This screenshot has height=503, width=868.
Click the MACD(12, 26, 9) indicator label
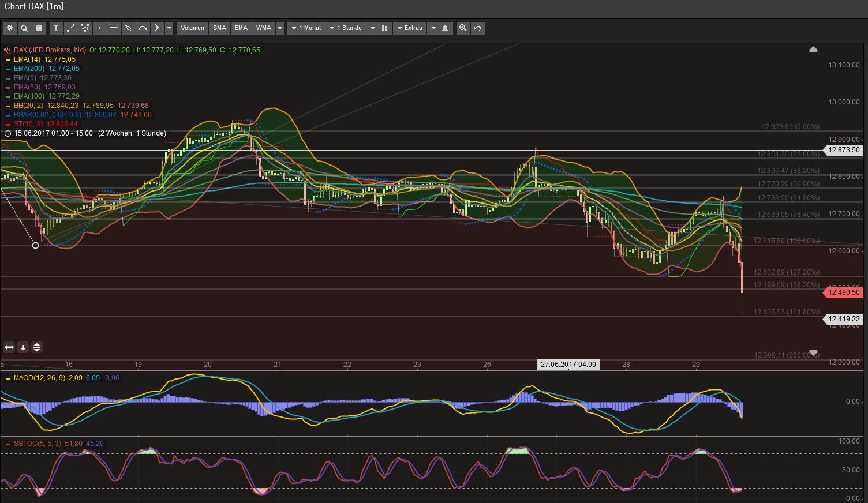click(x=40, y=378)
